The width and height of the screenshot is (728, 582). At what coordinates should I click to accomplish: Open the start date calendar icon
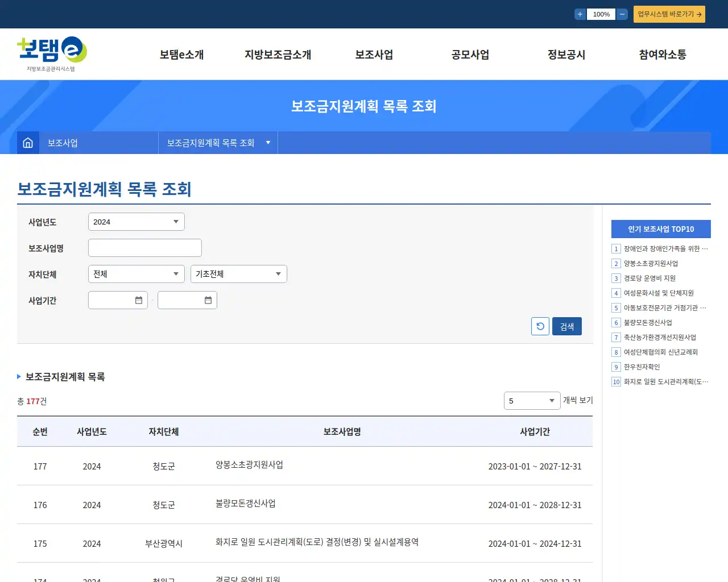pos(139,300)
